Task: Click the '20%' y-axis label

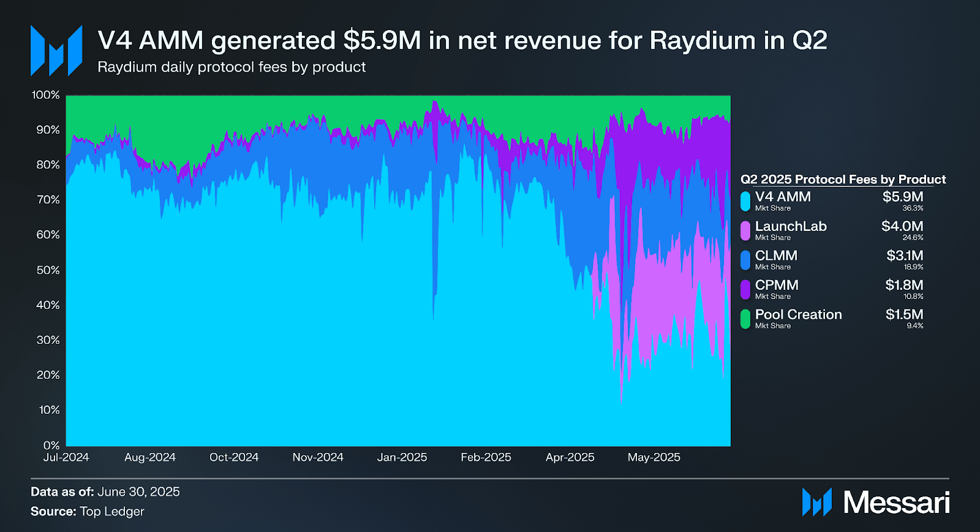Action: point(48,375)
